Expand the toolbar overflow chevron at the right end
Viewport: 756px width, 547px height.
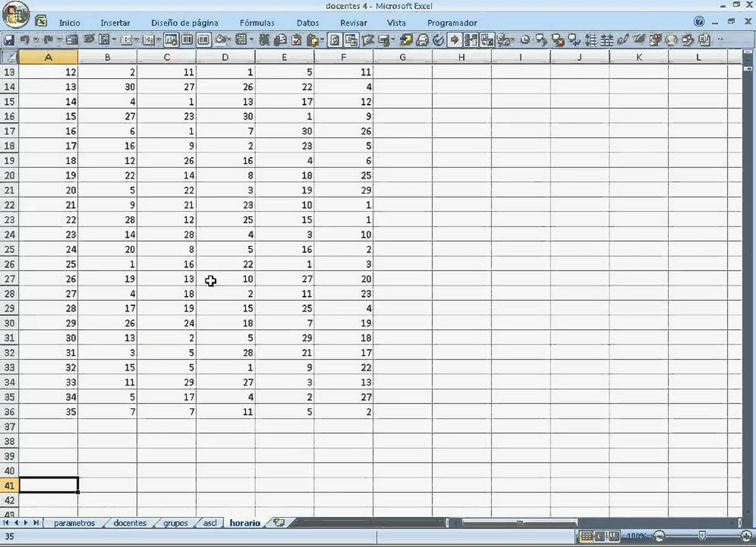pos(721,40)
